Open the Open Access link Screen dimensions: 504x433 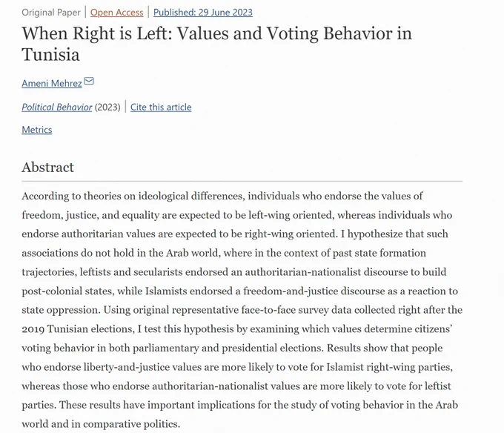(x=116, y=12)
